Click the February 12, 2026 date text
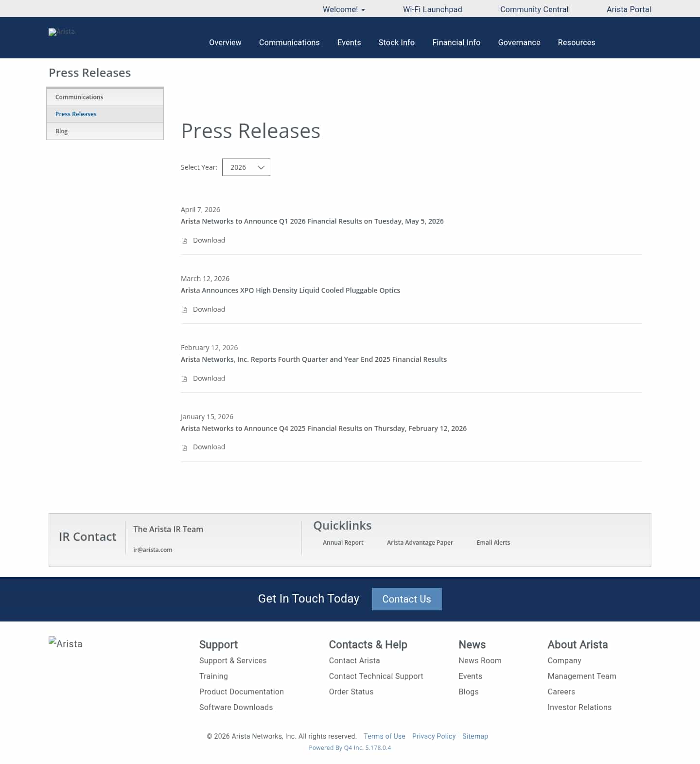 click(x=209, y=348)
